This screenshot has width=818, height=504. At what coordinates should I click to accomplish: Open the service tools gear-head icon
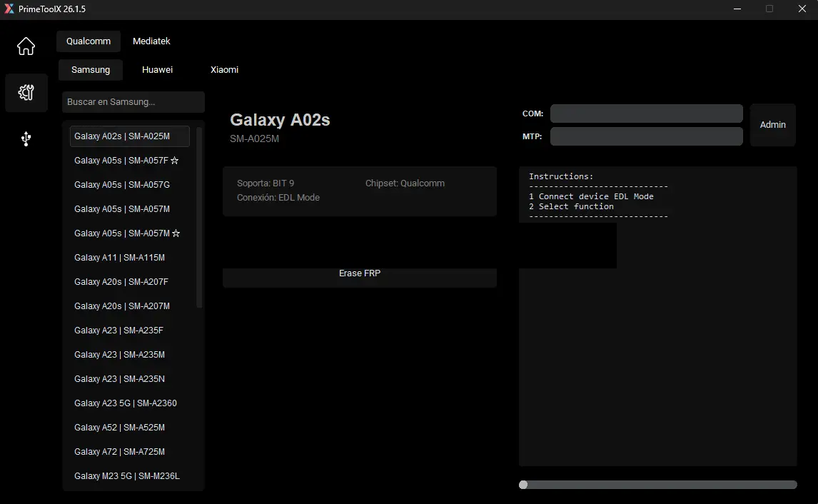26,93
